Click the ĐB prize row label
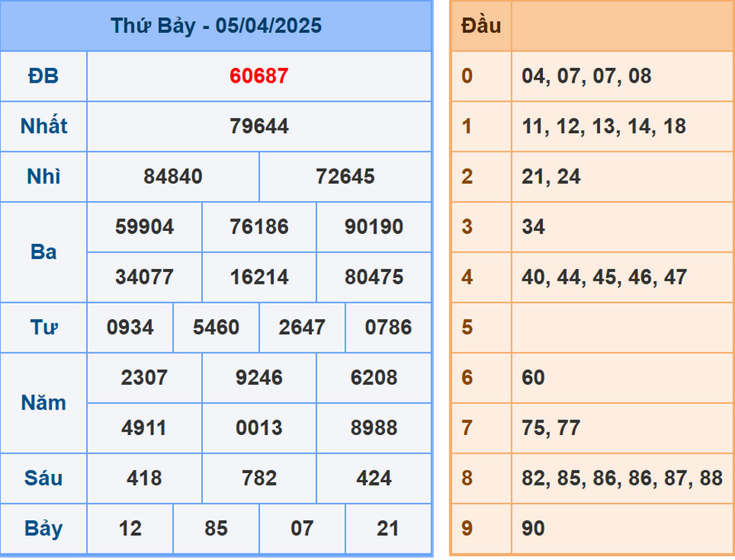Screen dimensions: 735x560 (x=44, y=76)
